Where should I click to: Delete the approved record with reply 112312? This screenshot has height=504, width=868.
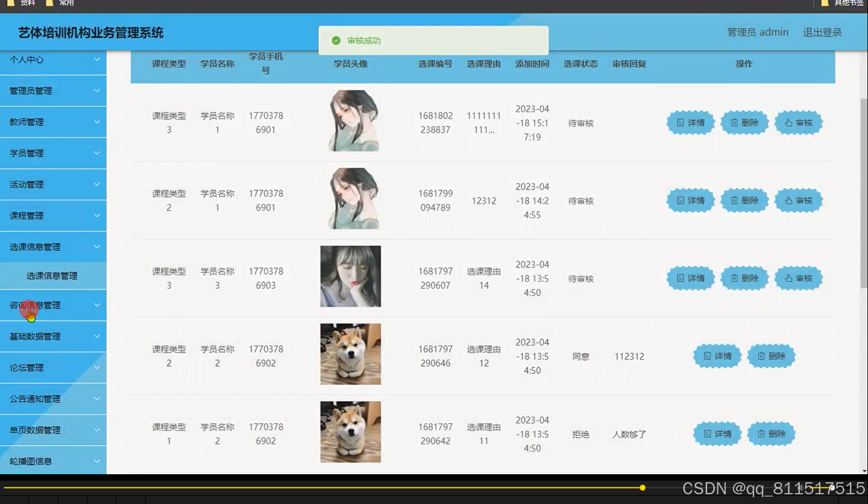click(771, 356)
